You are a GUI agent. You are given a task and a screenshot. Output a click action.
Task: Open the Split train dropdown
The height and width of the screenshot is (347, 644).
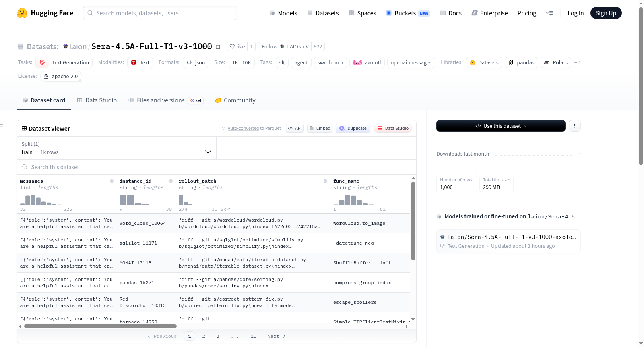point(116,148)
